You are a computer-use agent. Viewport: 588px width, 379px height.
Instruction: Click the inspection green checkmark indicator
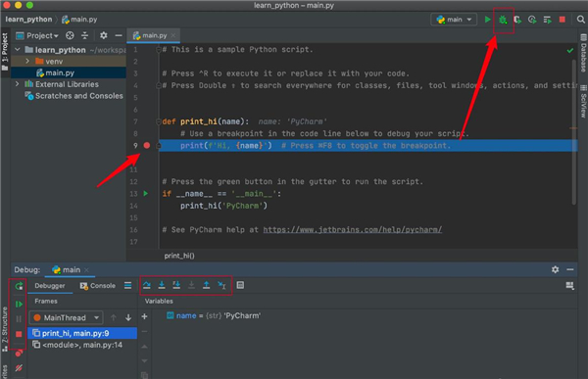coord(570,50)
